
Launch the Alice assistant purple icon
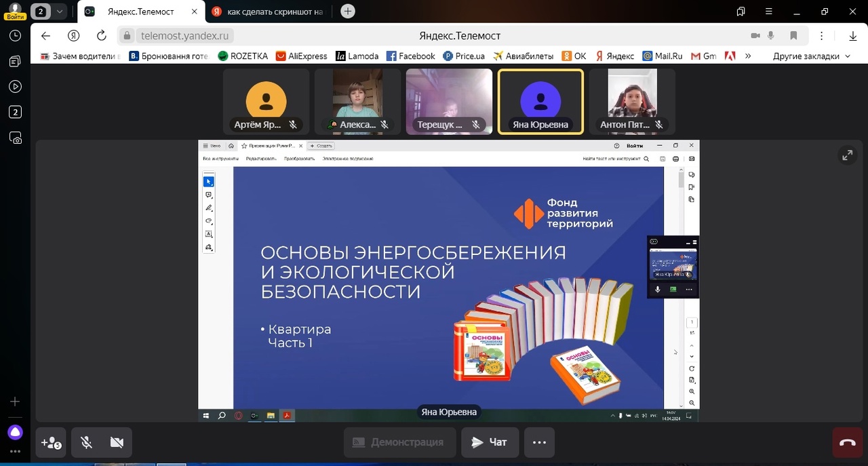15,432
